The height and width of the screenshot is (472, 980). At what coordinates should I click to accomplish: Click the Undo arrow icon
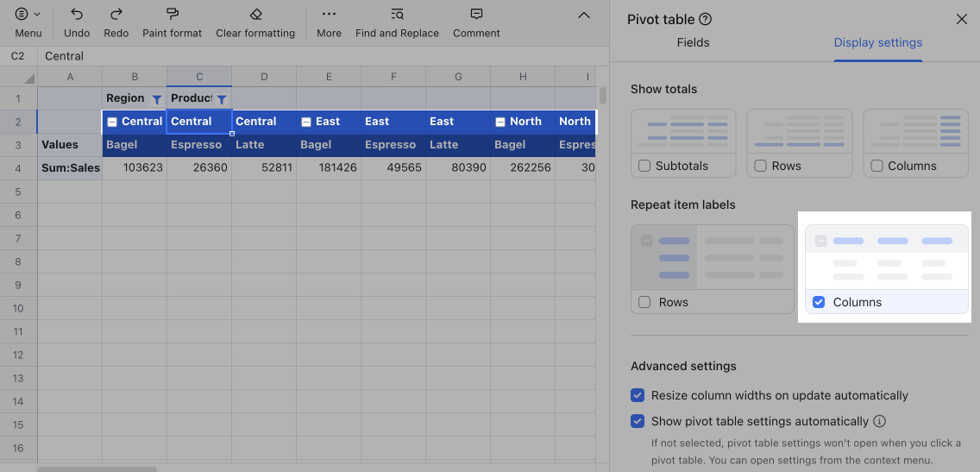77,15
